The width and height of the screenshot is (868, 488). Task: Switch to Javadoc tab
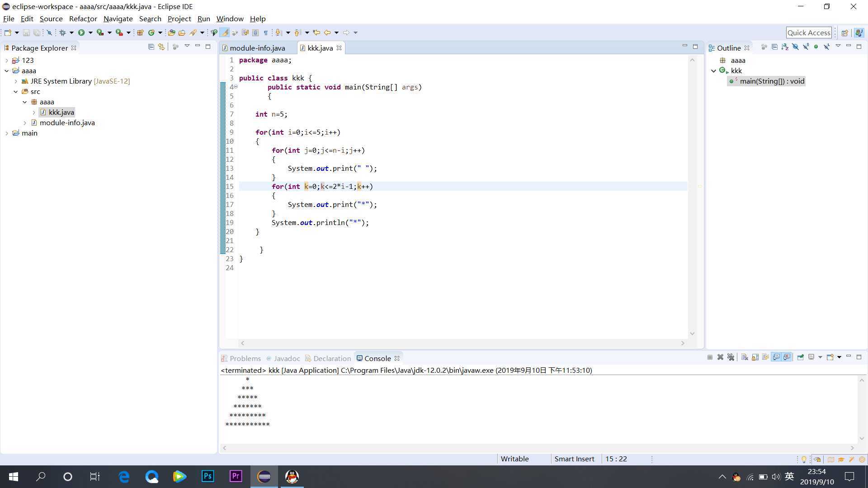click(x=283, y=358)
